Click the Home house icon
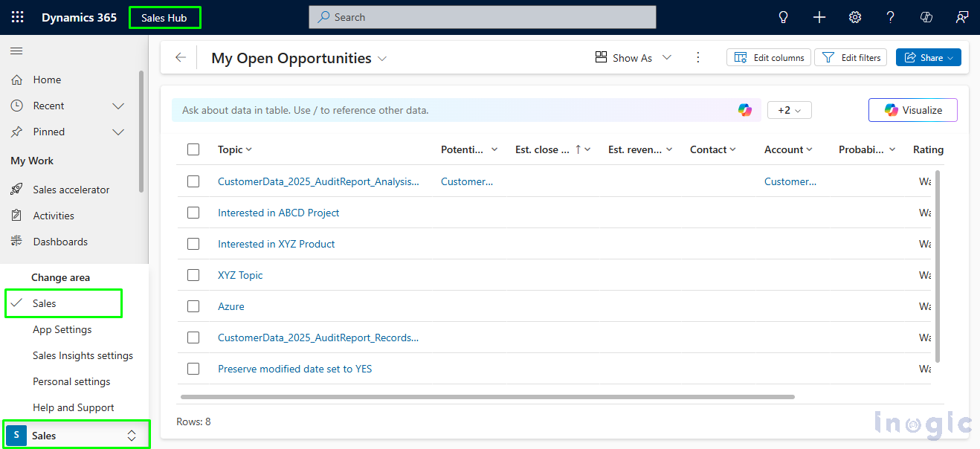Screen dimensions: 980x449 coord(16,80)
